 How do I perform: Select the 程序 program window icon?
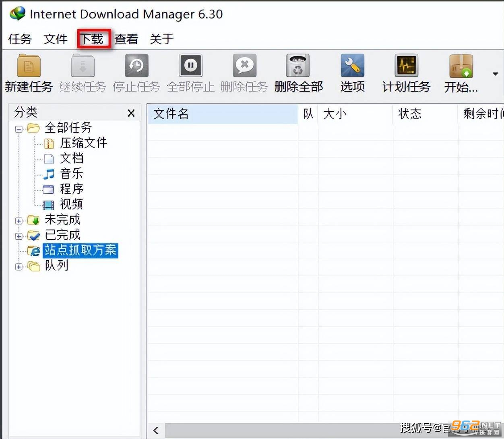(48, 189)
